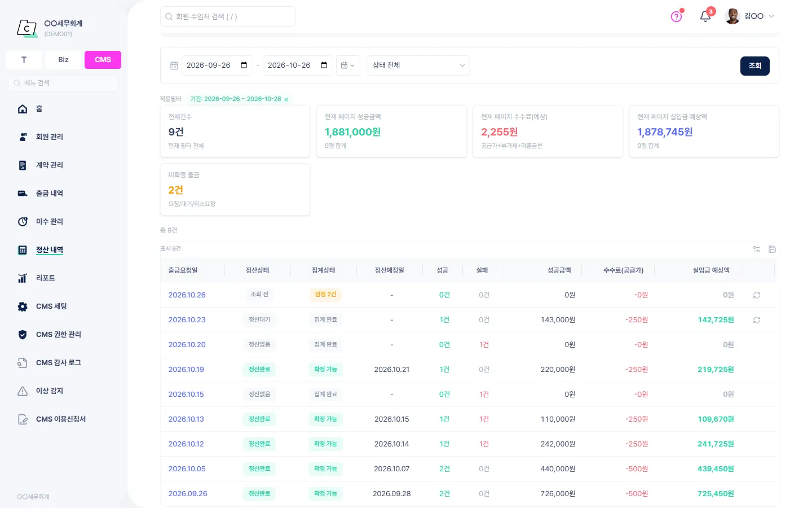Open table column settings icon

pos(757,249)
